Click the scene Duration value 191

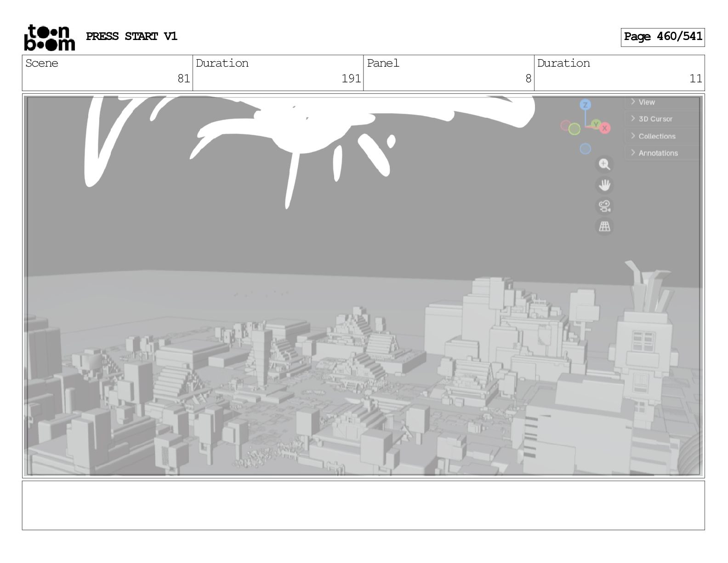(351, 79)
